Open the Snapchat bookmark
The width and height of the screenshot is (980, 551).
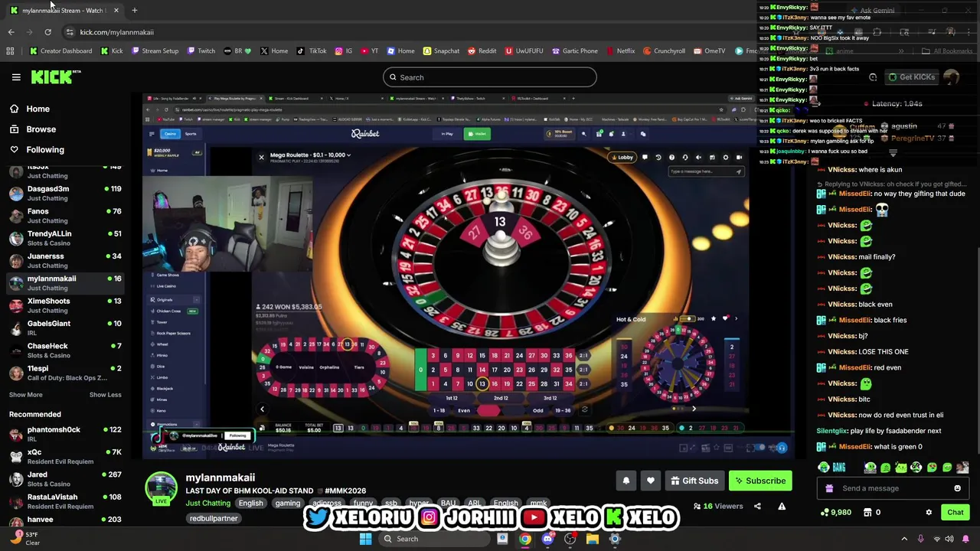[441, 51]
